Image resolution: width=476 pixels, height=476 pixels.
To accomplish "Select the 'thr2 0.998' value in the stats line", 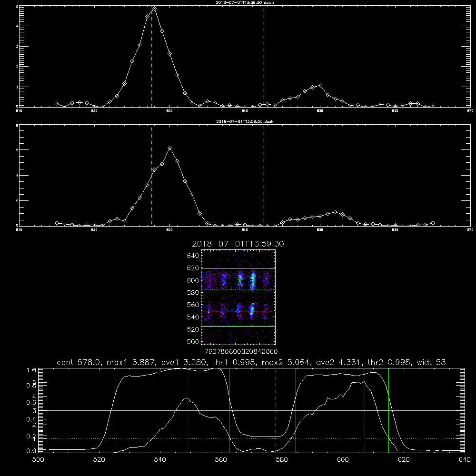I will [x=390, y=362].
